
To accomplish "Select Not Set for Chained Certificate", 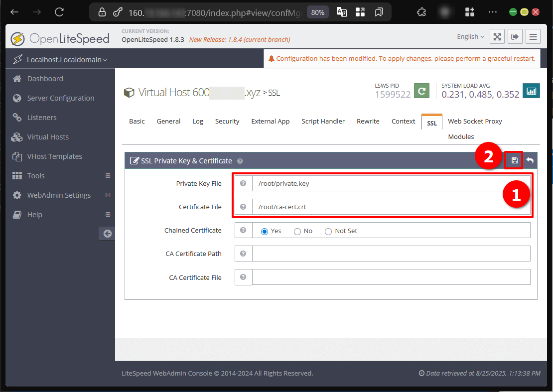I will (328, 231).
